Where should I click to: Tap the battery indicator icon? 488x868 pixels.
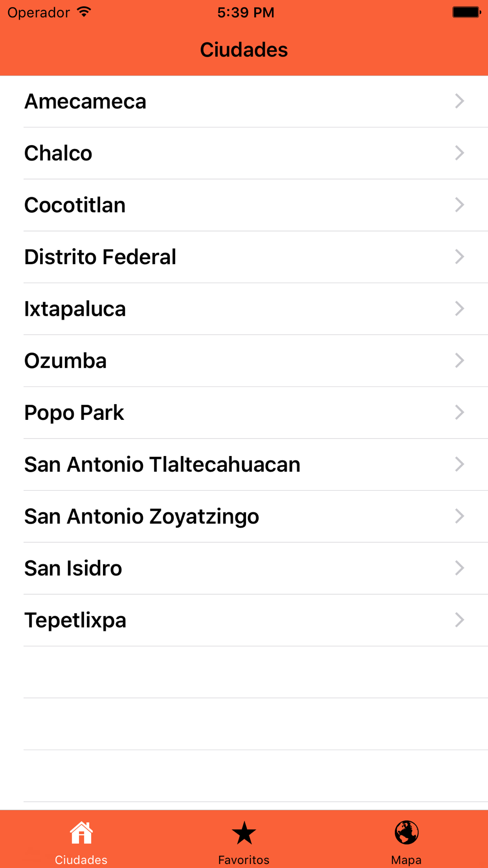466,12
